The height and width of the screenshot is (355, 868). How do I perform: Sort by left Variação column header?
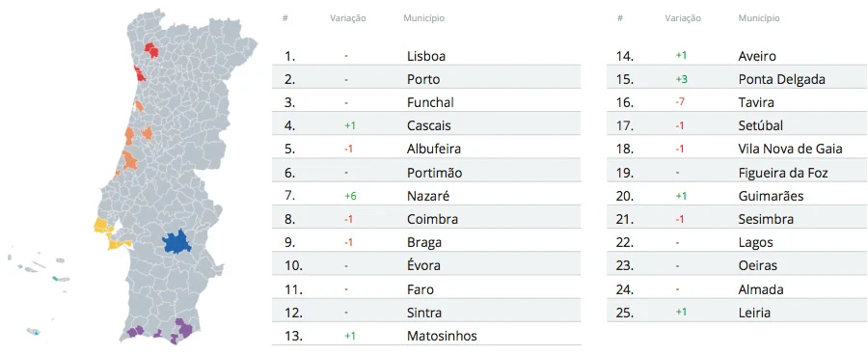(348, 18)
